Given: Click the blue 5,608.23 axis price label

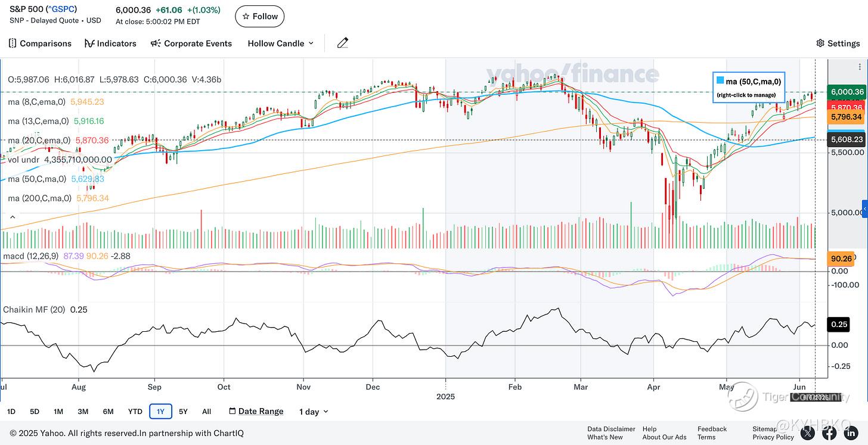Looking at the screenshot, I should point(847,139).
